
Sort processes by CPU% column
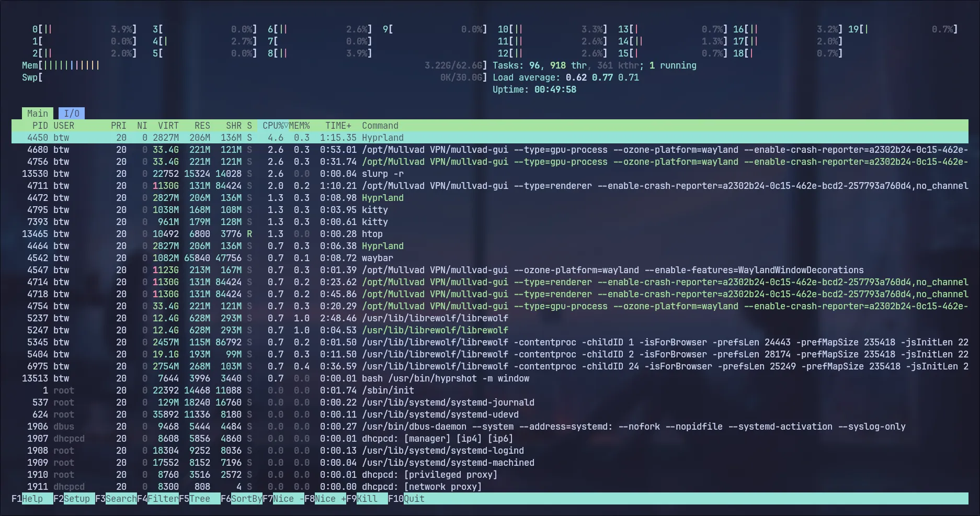click(x=271, y=126)
